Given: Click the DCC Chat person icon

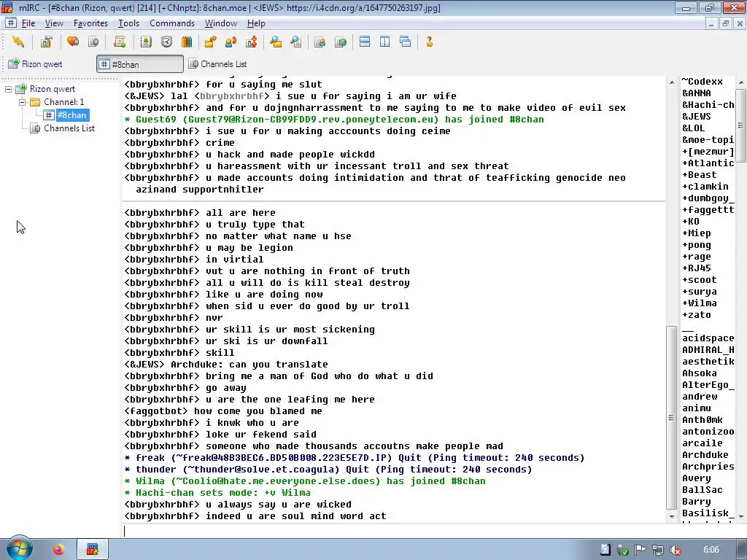Looking at the screenshot, I should coord(231,42).
